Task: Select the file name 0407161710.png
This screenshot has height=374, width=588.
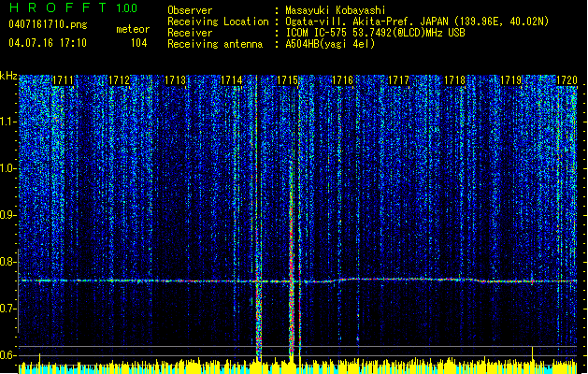Action: click(48, 25)
